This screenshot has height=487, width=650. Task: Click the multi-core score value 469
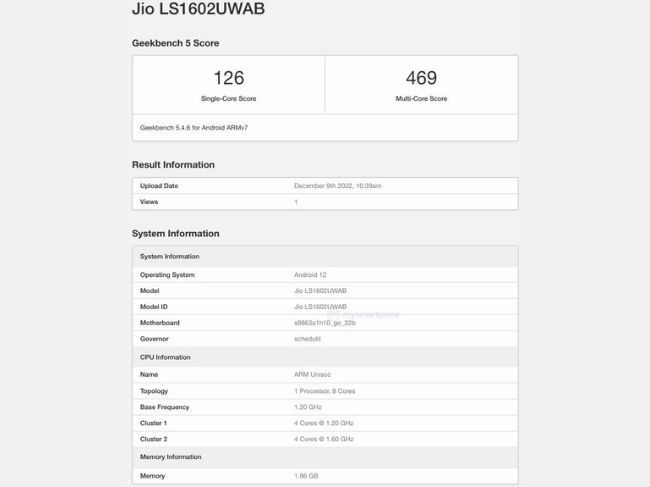tap(421, 78)
